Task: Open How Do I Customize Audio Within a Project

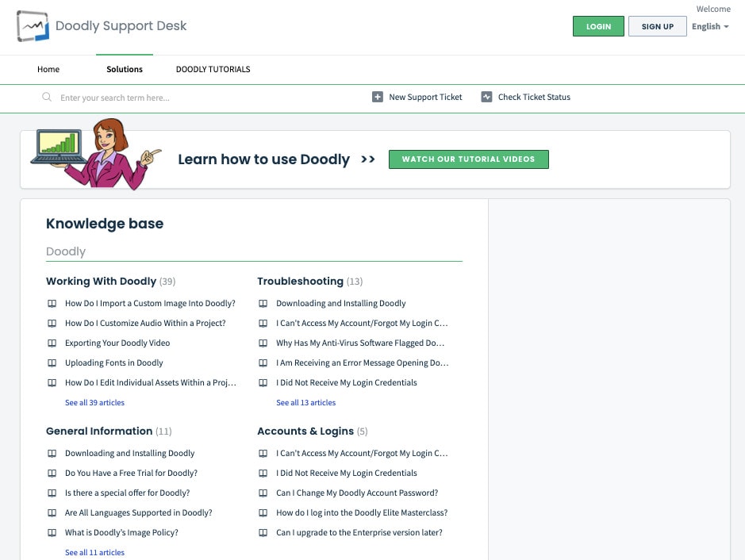Action: (x=145, y=324)
